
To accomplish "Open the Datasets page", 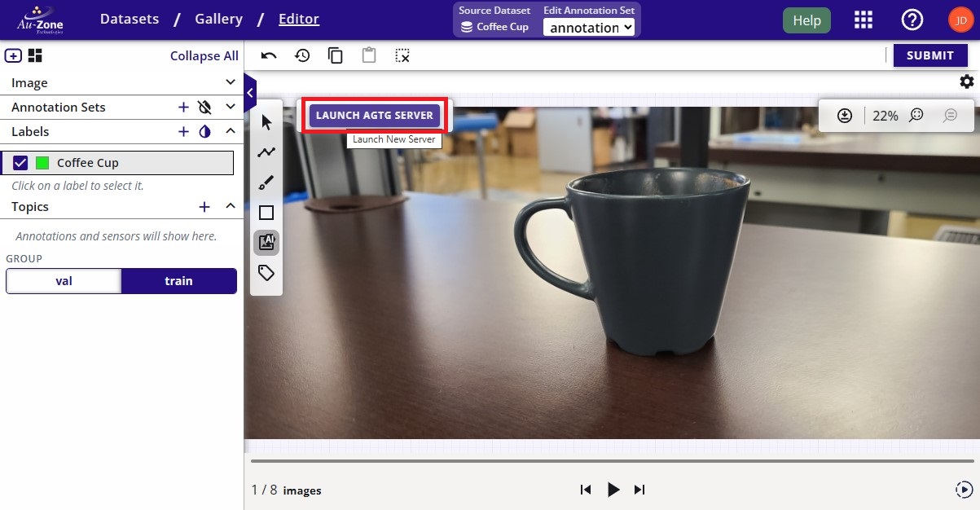I will [130, 19].
